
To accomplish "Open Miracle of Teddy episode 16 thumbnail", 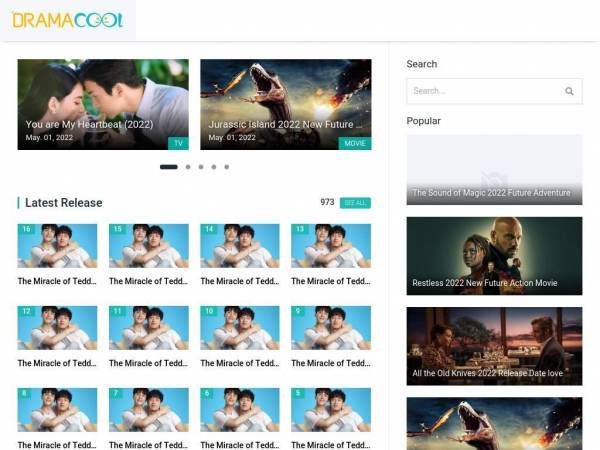I will point(57,246).
